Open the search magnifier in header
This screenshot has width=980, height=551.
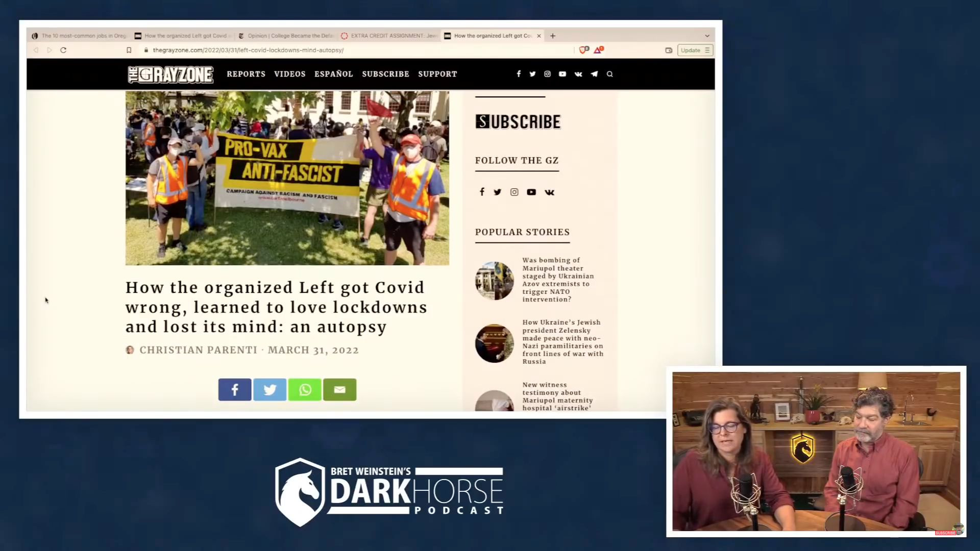(x=609, y=74)
